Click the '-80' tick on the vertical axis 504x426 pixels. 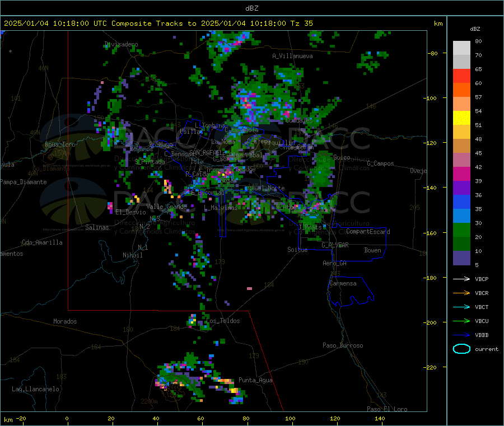(432, 53)
